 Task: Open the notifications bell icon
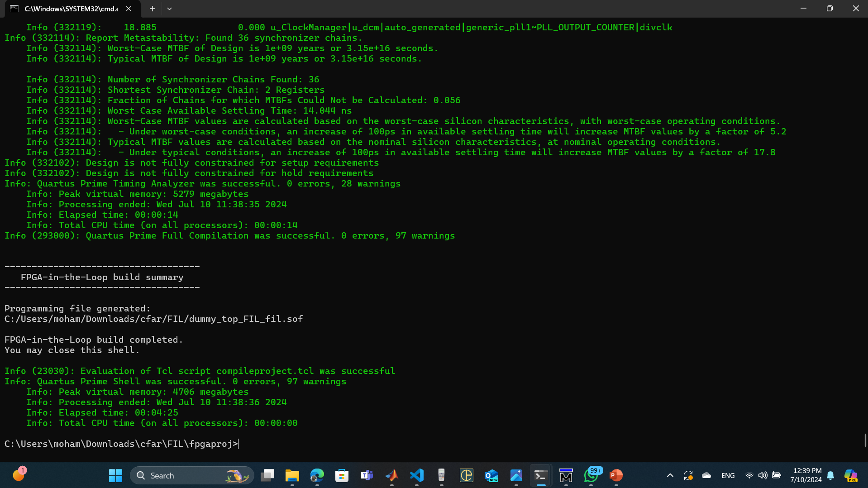(x=830, y=475)
